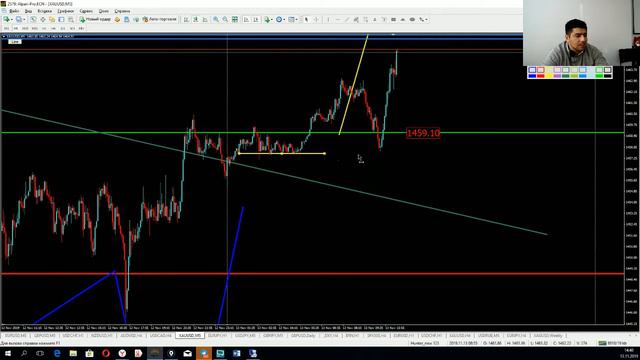
Task: Toggle the Авто-торговля button
Action: point(160,19)
